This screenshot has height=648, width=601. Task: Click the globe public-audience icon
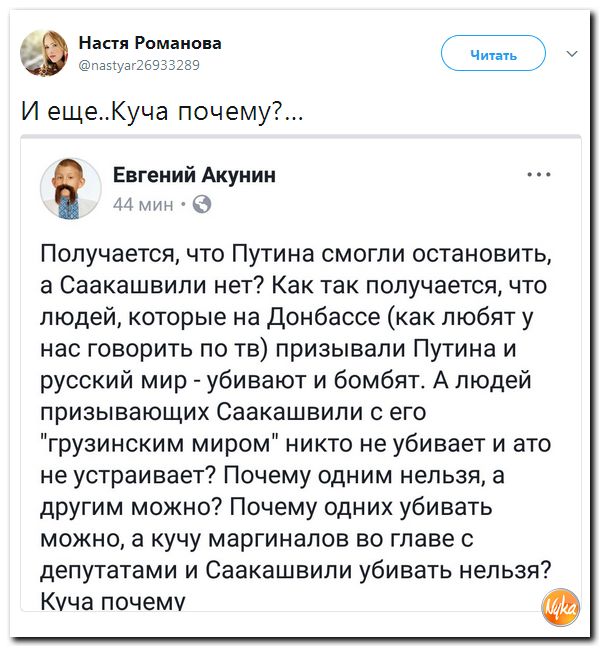pyautogui.click(x=201, y=206)
